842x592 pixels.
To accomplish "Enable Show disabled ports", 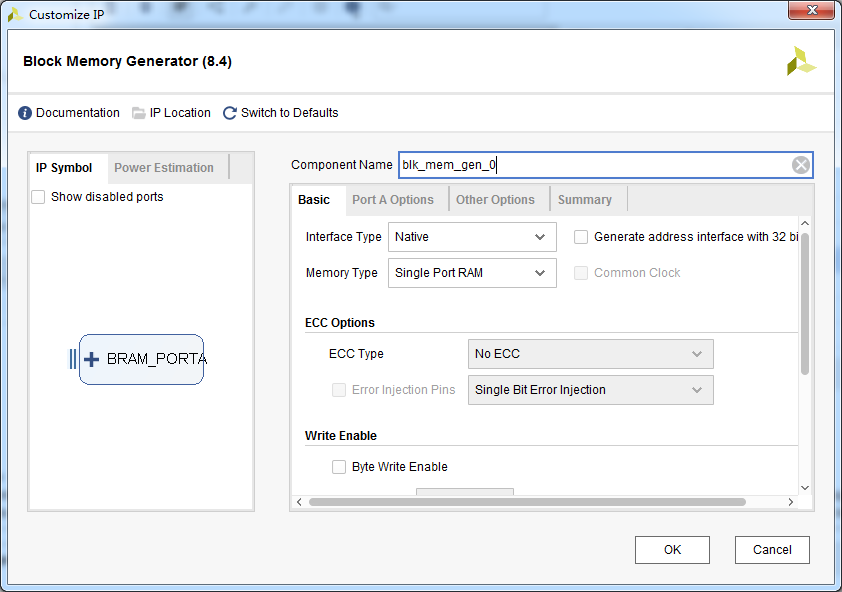I will point(37,196).
